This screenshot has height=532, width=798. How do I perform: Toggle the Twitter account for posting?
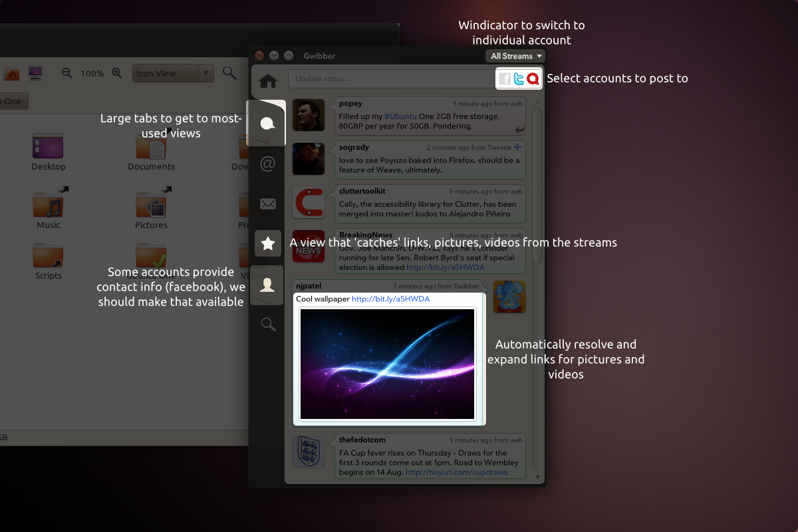click(519, 79)
